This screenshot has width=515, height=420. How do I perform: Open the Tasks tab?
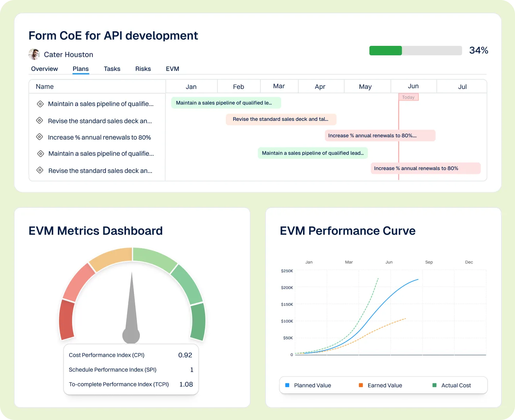[x=112, y=69]
